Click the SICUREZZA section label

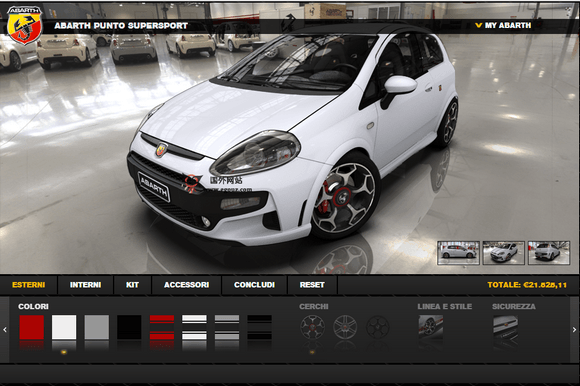coord(514,307)
